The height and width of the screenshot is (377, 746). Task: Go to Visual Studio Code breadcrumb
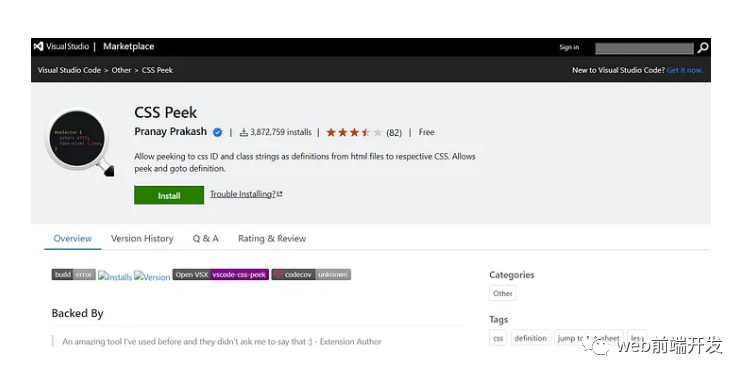tap(69, 70)
